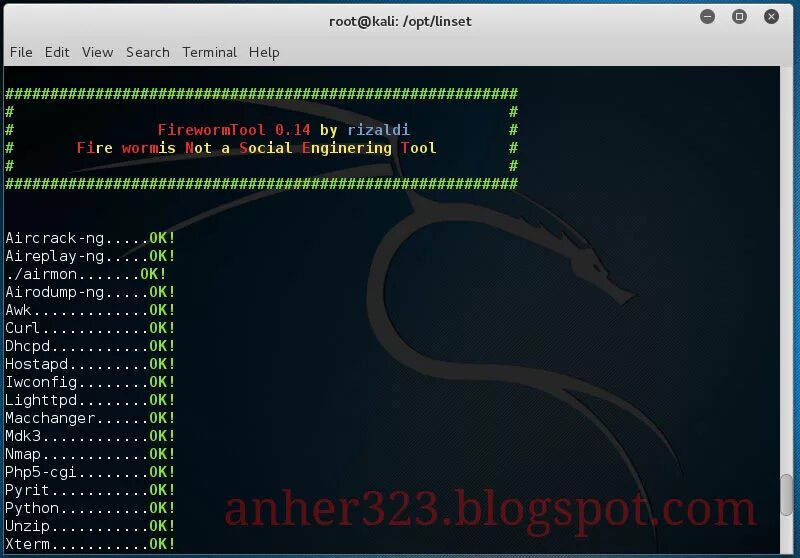Click the Airodump-ng.....OK! line
The width and height of the screenshot is (800, 558).
tap(90, 292)
